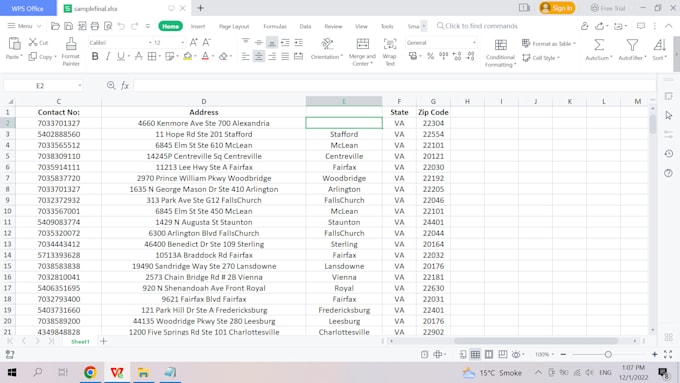This screenshot has width=680, height=383.
Task: Switch to the Page Layout tab
Action: coord(234,26)
